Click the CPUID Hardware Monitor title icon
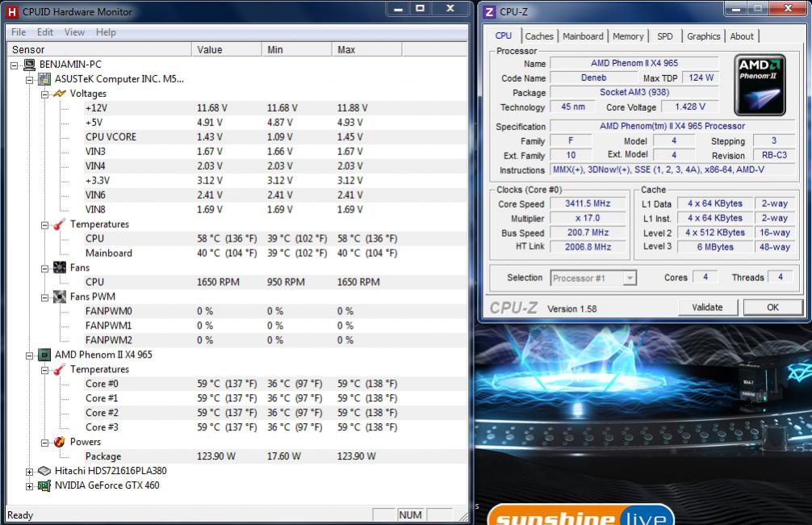The image size is (812, 525). coord(12,12)
